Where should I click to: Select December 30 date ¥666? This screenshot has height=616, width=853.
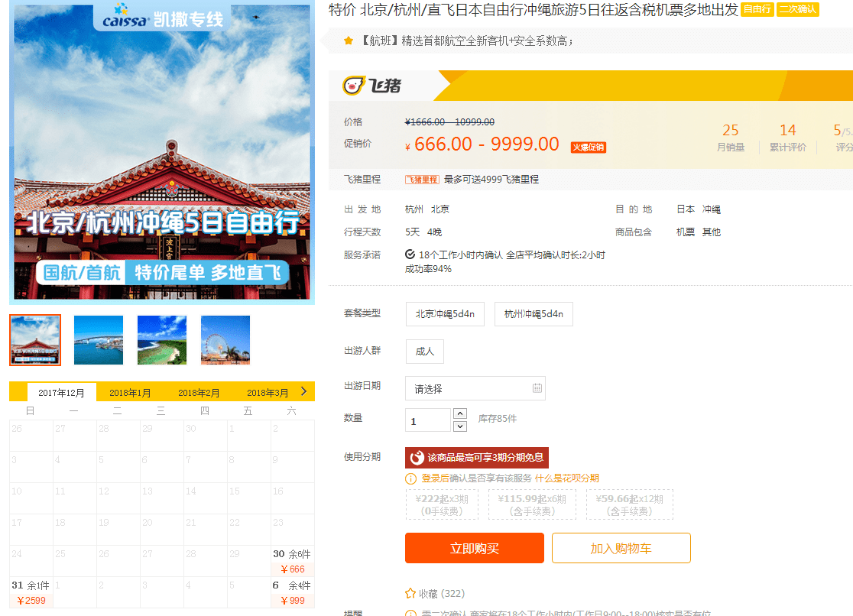pyautogui.click(x=293, y=561)
